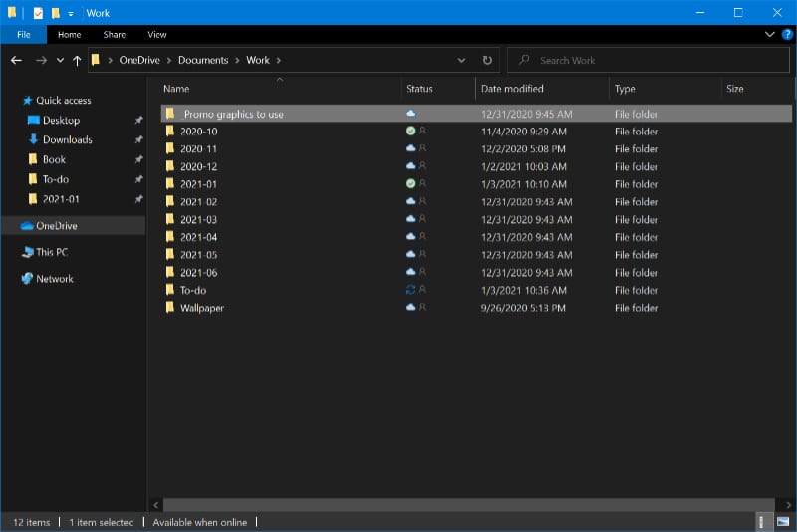This screenshot has width=797, height=532.
Task: Click Documents in the breadcrumb path
Action: 203,60
